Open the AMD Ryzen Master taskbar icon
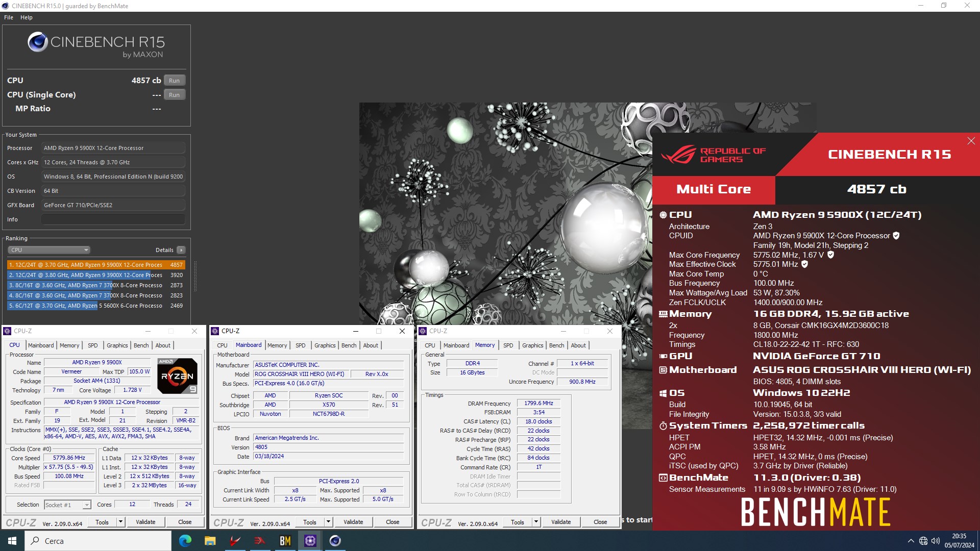Screen dimensions: 980x551 (260, 541)
